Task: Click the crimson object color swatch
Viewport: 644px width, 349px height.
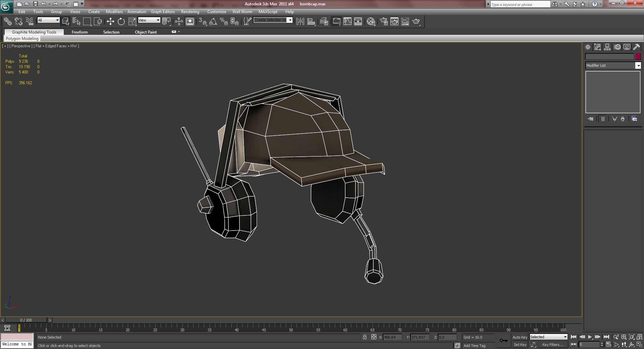Action: (638, 57)
